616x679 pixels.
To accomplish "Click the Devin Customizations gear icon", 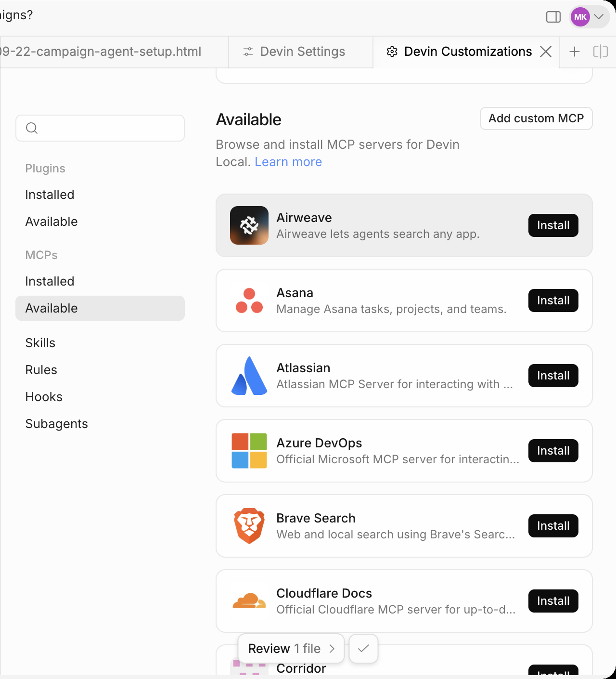I will click(392, 52).
